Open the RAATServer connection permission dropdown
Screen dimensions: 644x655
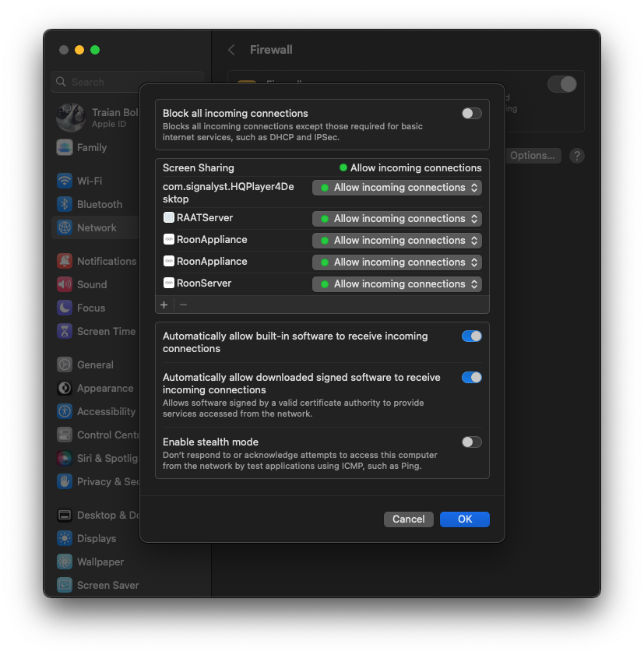(x=397, y=219)
